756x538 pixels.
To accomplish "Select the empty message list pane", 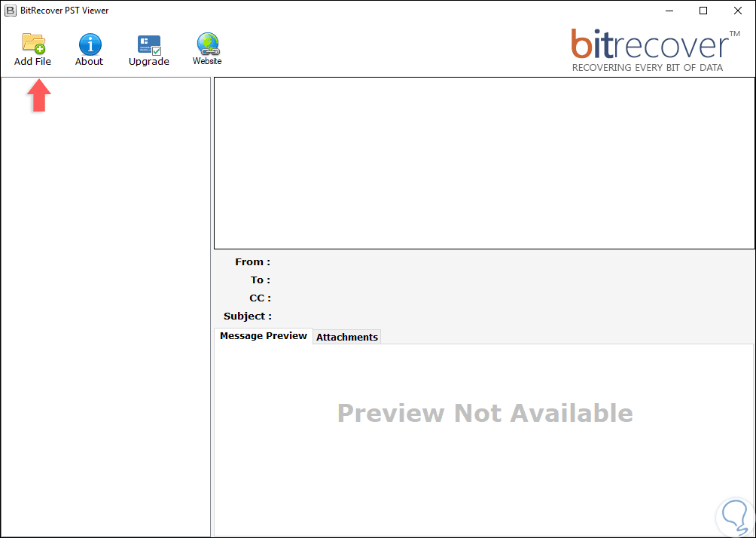I will [484, 163].
